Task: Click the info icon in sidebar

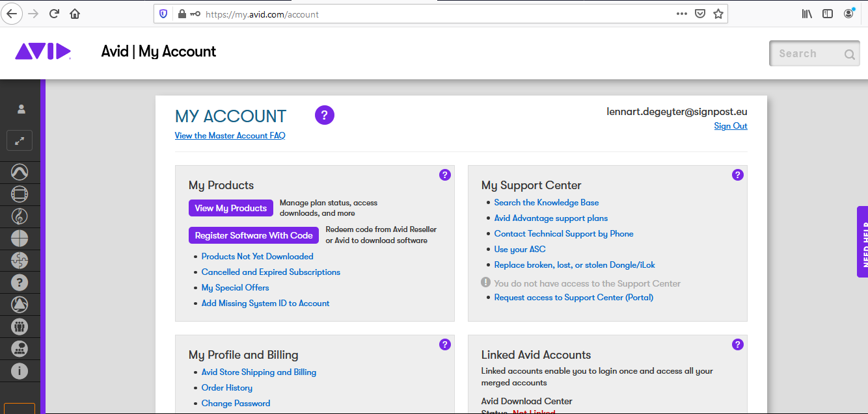Action: (x=20, y=370)
